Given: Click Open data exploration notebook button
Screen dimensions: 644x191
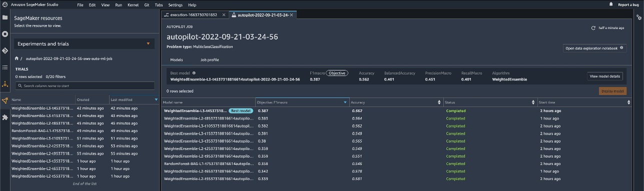Looking at the screenshot, I should tap(595, 48).
